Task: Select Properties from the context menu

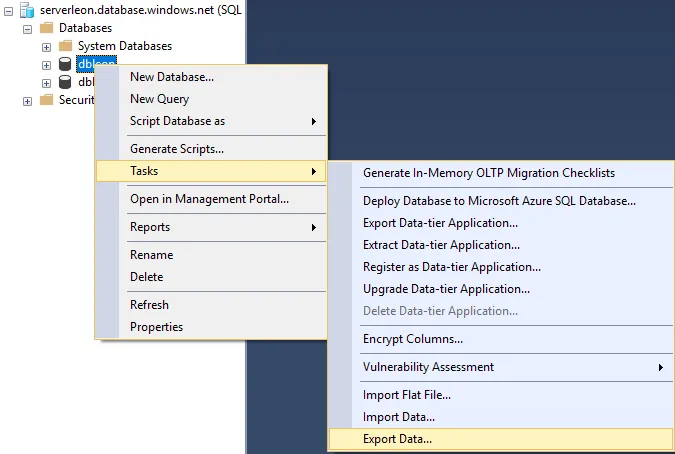Action: 156,327
